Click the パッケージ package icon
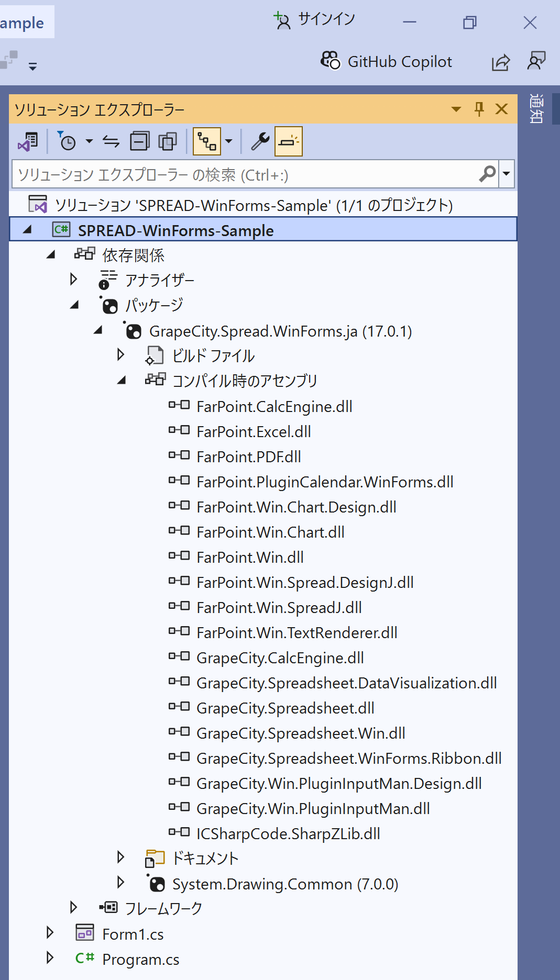The width and height of the screenshot is (560, 980). pyautogui.click(x=109, y=305)
